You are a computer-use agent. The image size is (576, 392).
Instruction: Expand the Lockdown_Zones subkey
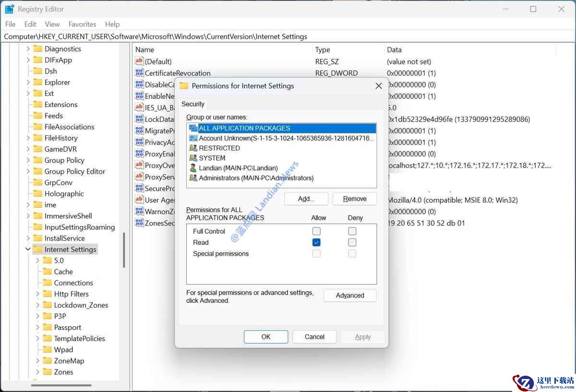click(38, 305)
